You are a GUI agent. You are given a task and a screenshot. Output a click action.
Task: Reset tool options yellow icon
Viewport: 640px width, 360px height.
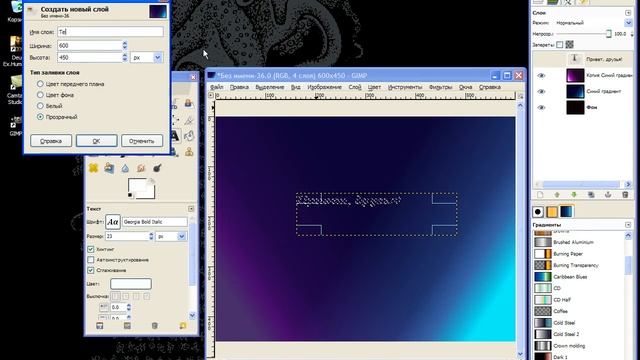click(182, 326)
